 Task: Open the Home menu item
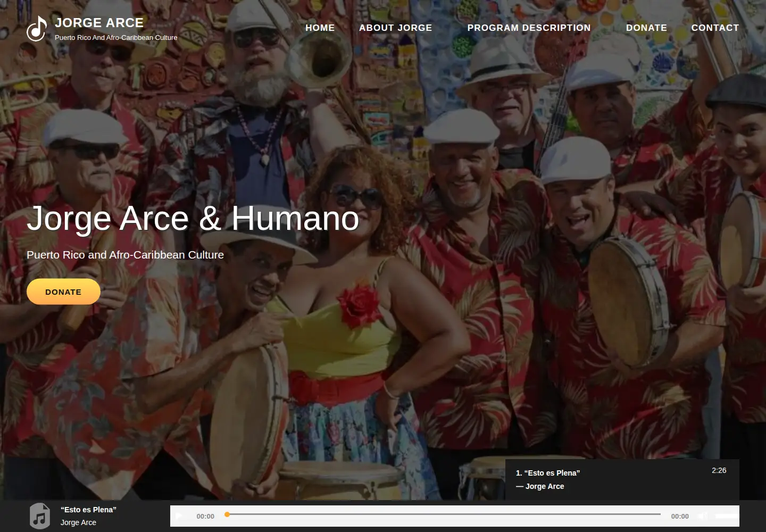(320, 28)
